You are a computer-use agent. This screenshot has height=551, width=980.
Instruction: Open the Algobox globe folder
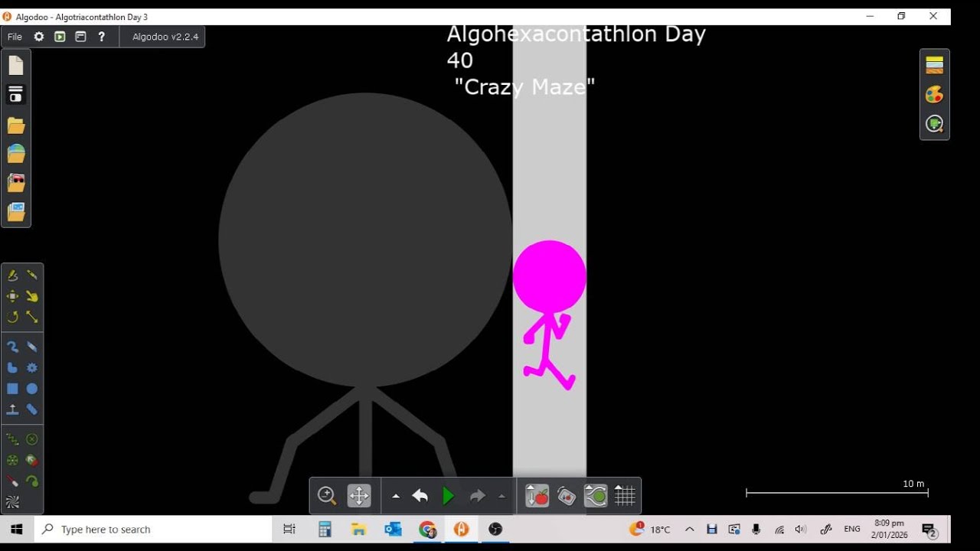tap(16, 154)
